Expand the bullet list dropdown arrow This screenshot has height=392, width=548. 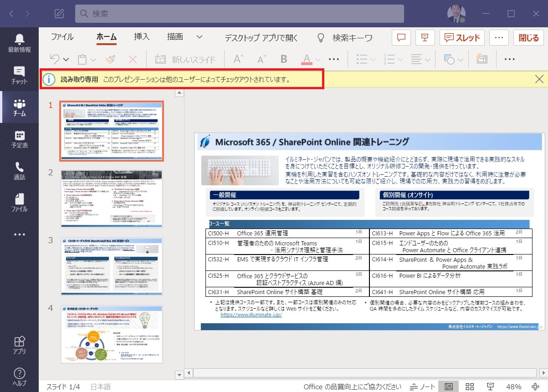373,60
